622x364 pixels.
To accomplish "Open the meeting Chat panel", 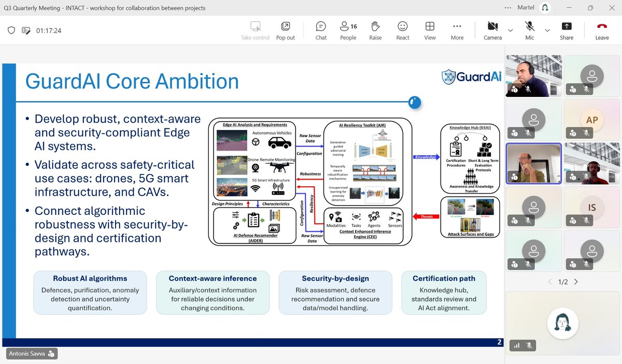I will click(x=321, y=31).
